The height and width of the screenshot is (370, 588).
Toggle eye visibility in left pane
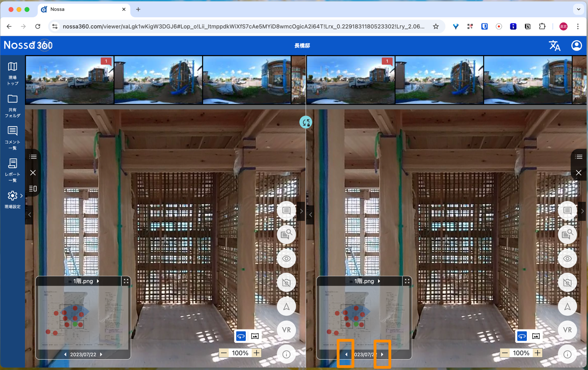click(286, 259)
